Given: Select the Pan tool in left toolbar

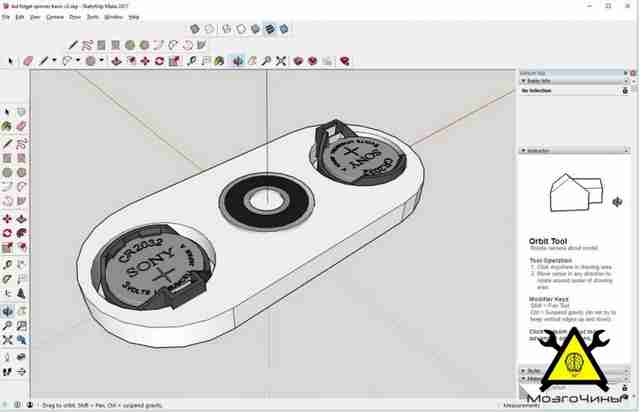Looking at the screenshot, I should (x=22, y=312).
